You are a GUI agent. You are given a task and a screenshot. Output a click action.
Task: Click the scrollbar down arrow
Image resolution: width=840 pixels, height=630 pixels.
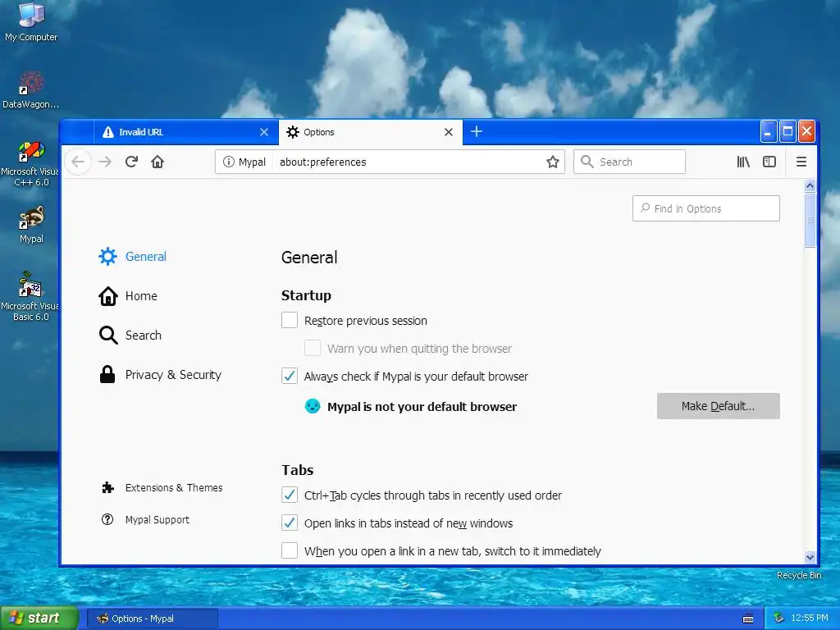(x=810, y=557)
